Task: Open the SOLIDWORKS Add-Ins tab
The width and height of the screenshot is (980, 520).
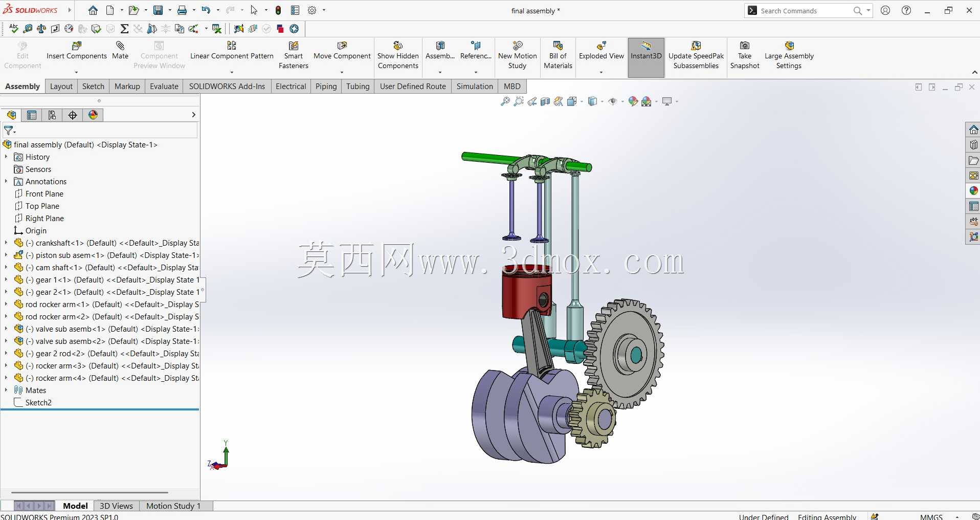Action: point(227,86)
